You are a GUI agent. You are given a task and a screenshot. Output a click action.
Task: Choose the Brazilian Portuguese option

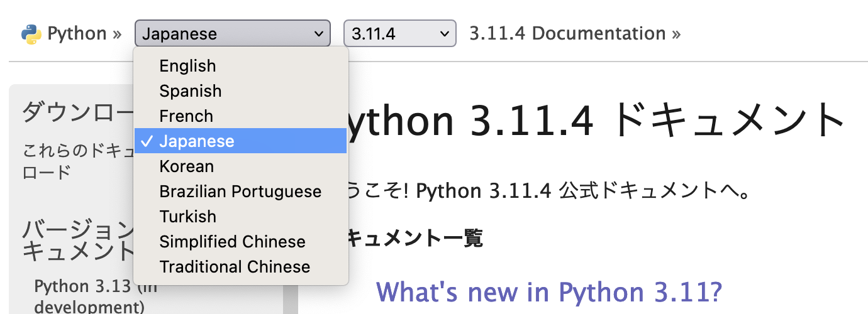[x=240, y=192]
